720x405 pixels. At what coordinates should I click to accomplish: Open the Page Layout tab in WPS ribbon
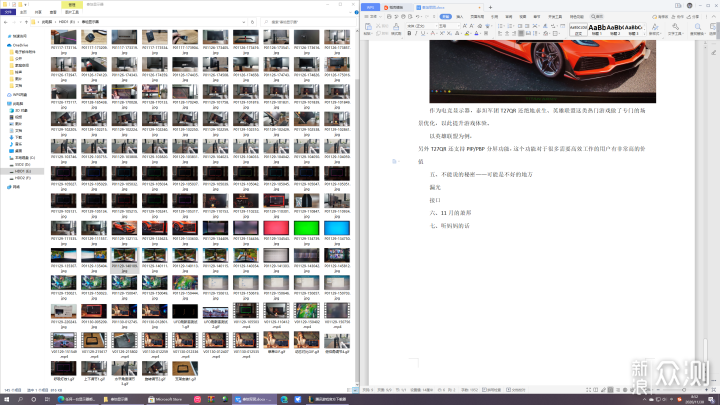[477, 17]
